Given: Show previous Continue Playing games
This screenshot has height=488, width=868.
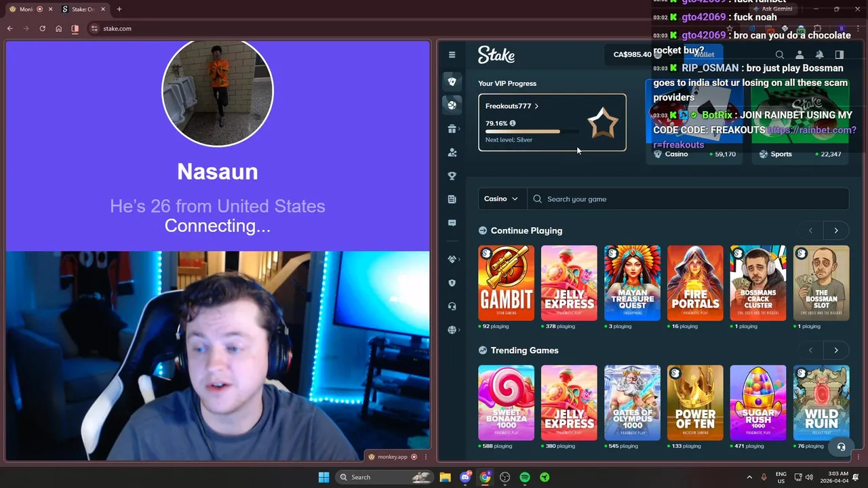Looking at the screenshot, I should (810, 230).
